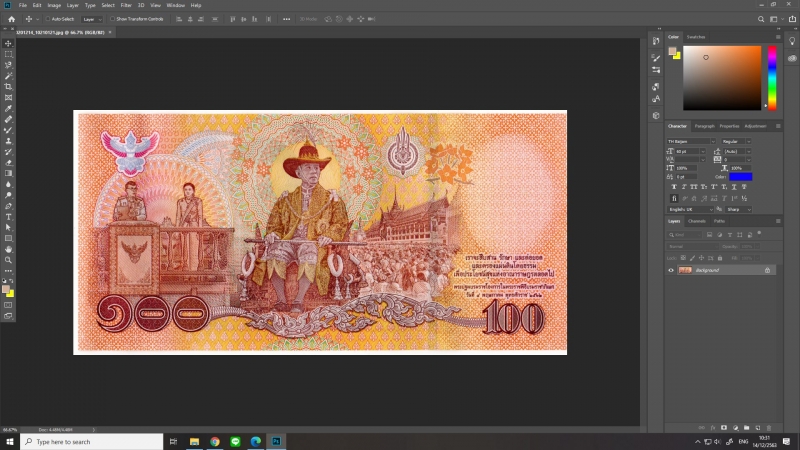Select the Magic Wand tool

tap(8, 76)
